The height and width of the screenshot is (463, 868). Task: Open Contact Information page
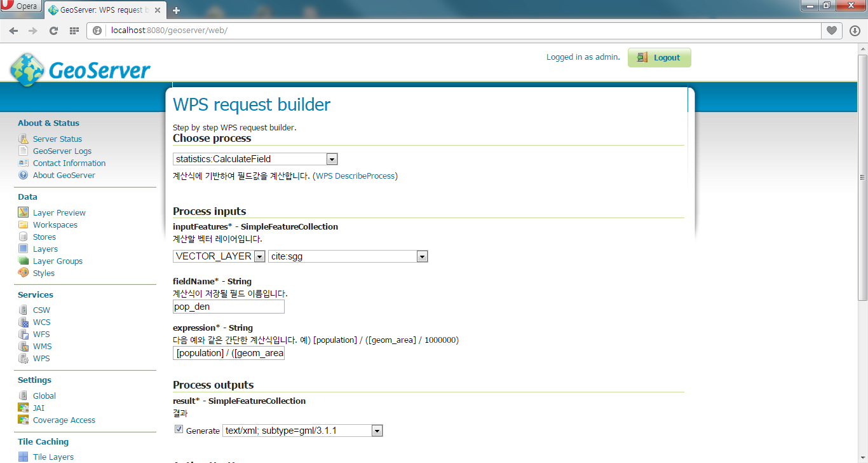(x=69, y=163)
